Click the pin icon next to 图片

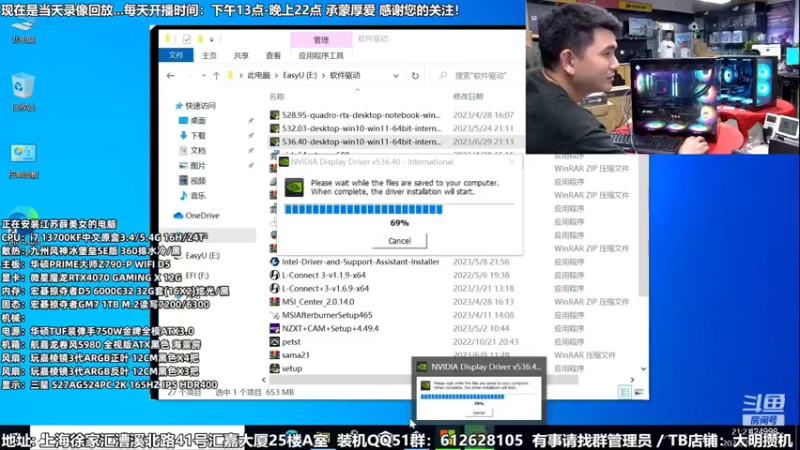click(x=251, y=166)
